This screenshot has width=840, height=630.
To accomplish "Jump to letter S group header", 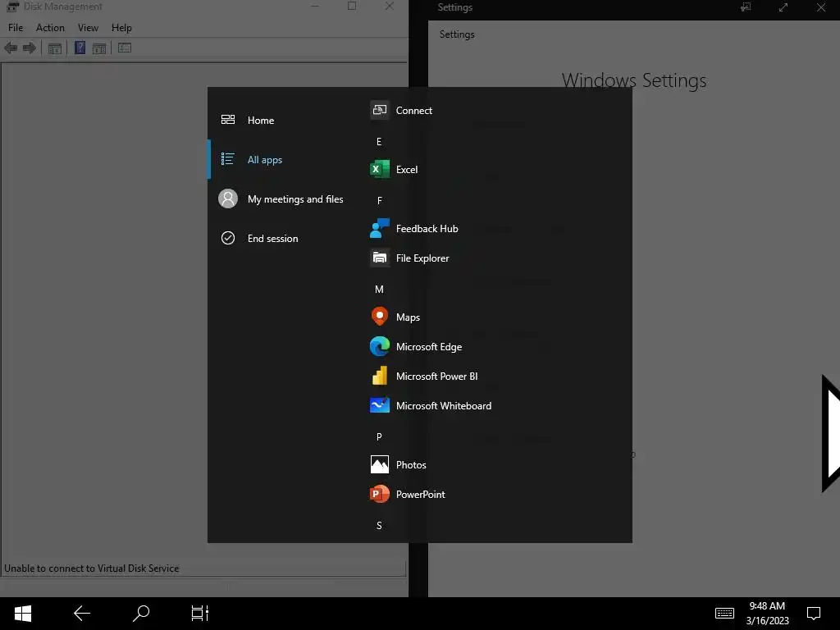I will tap(379, 526).
